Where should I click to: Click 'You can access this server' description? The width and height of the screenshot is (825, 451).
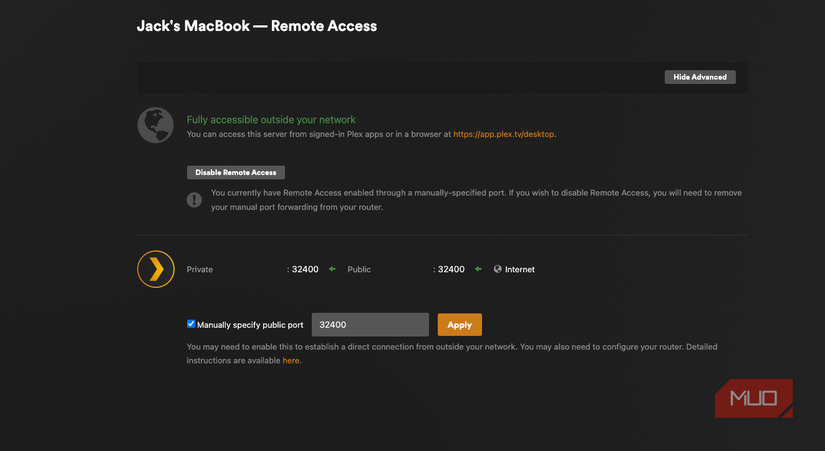(371, 134)
